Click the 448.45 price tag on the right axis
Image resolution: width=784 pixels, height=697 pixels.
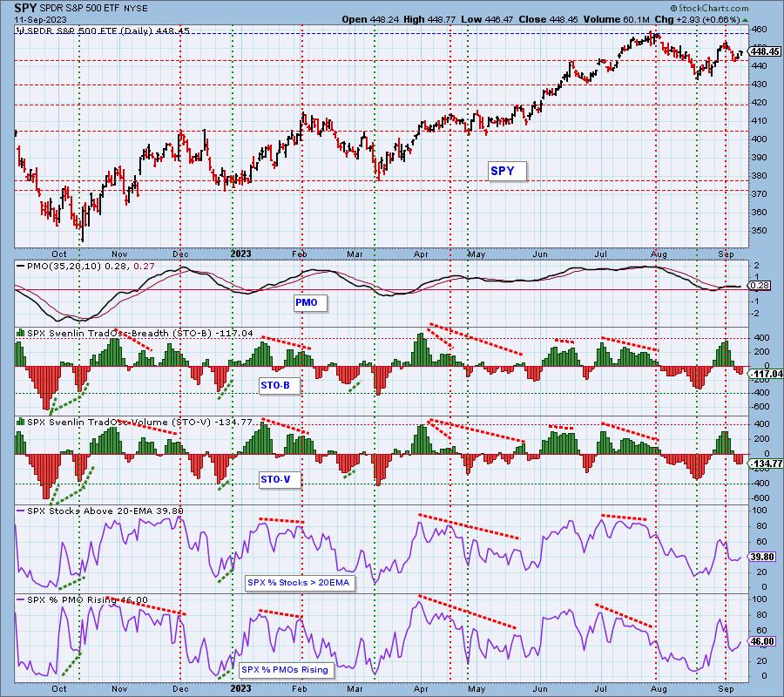click(765, 51)
